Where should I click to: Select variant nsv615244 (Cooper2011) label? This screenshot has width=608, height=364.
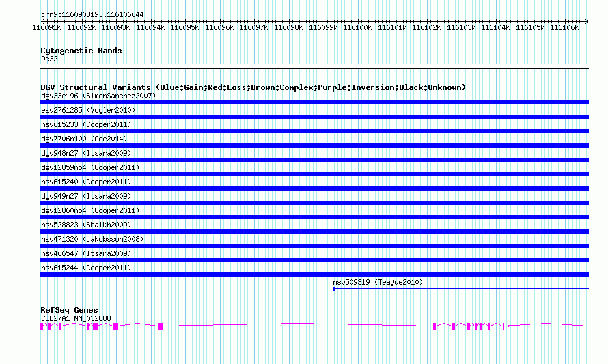click(x=86, y=268)
